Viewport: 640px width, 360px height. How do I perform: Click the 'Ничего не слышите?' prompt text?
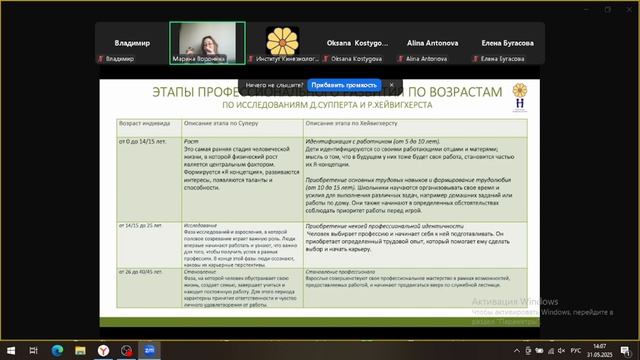274,85
